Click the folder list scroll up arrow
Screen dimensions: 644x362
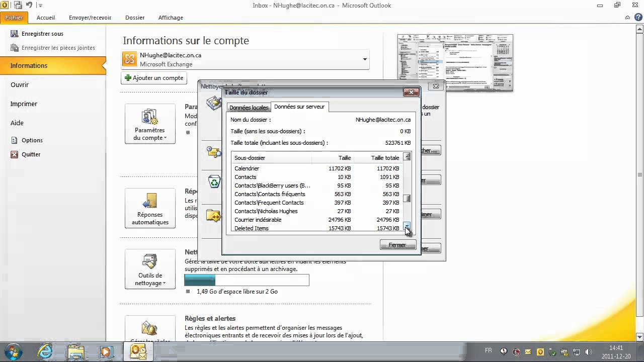point(407,157)
